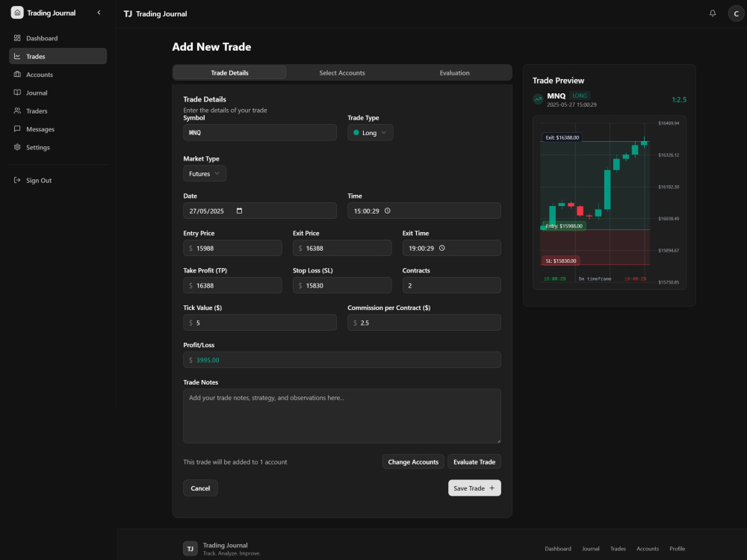Click the Cancel button

(x=200, y=488)
